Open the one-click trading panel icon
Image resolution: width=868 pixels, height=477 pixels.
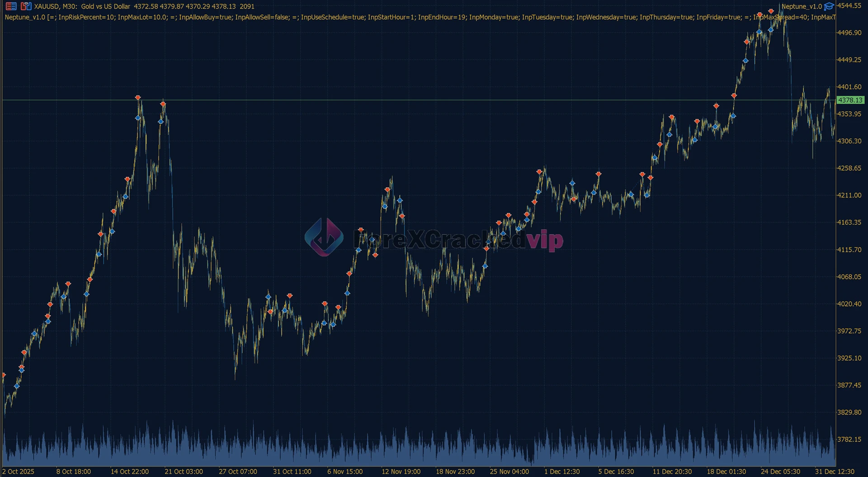(x=26, y=6)
